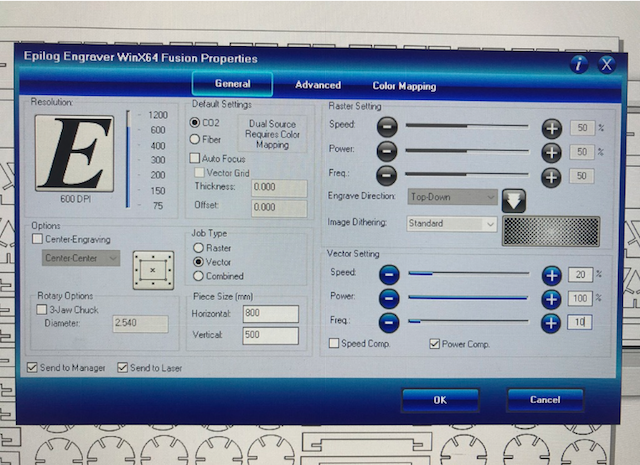Screen dimensions: 640x465
Task: Decrease Vector Speed with minus button
Action: (389, 274)
